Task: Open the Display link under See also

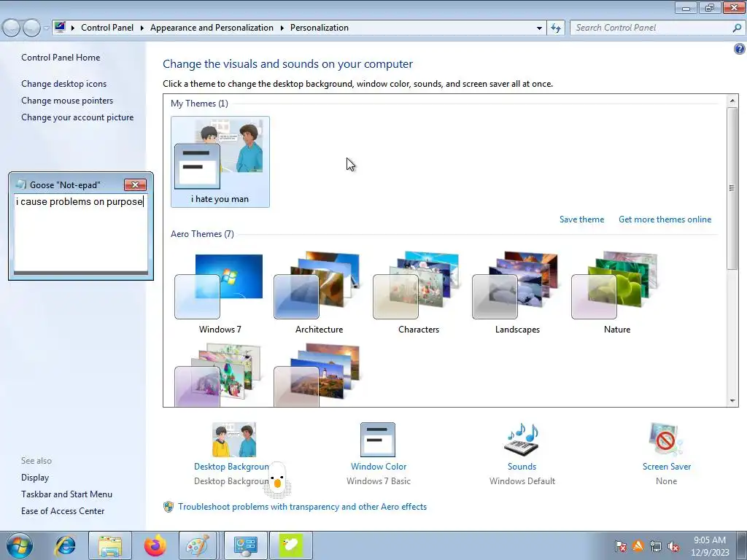Action: pyautogui.click(x=35, y=478)
